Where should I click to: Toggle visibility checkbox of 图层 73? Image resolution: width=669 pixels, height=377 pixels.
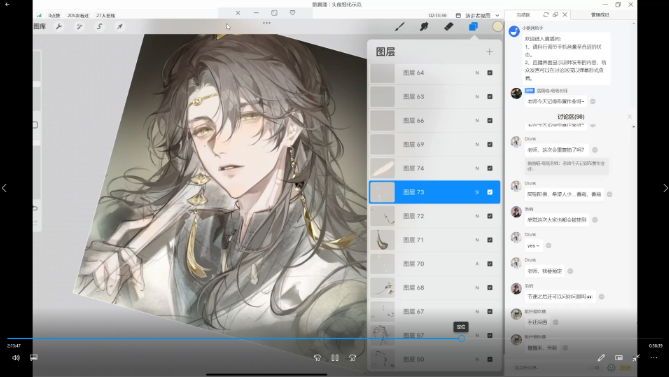tap(490, 192)
